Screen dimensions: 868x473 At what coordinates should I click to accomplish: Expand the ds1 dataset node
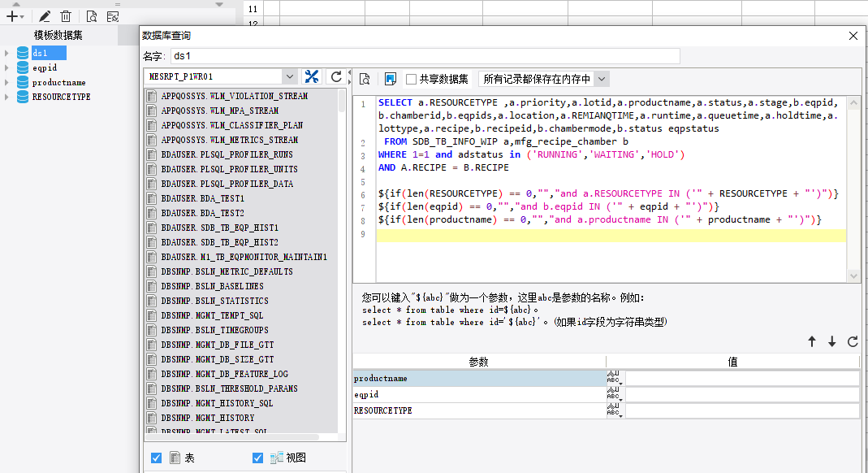[x=6, y=53]
